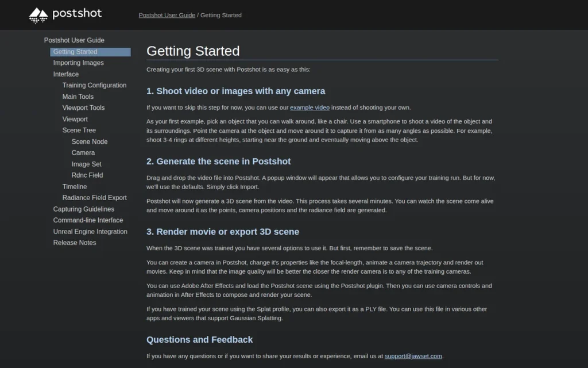Open the Rdnc Field page
The width and height of the screenshot is (588, 368).
(87, 175)
